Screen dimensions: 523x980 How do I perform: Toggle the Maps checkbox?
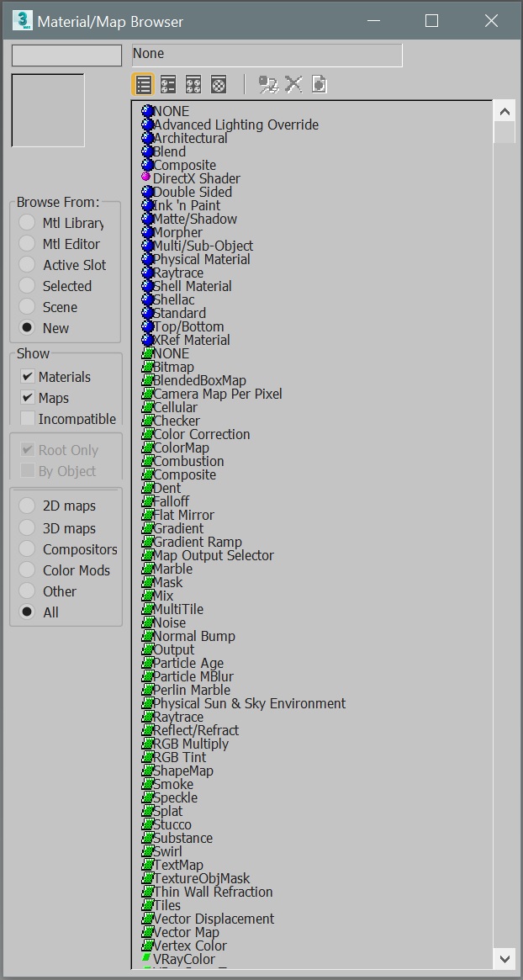29,398
